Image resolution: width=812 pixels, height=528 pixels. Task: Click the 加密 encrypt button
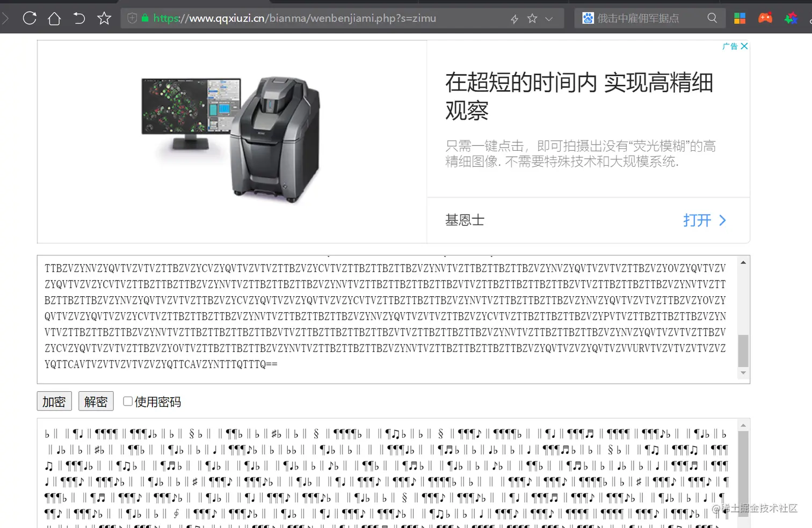point(54,401)
